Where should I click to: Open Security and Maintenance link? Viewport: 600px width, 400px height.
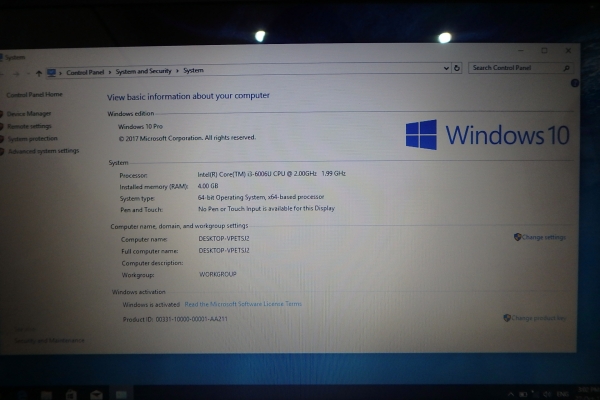(x=49, y=340)
